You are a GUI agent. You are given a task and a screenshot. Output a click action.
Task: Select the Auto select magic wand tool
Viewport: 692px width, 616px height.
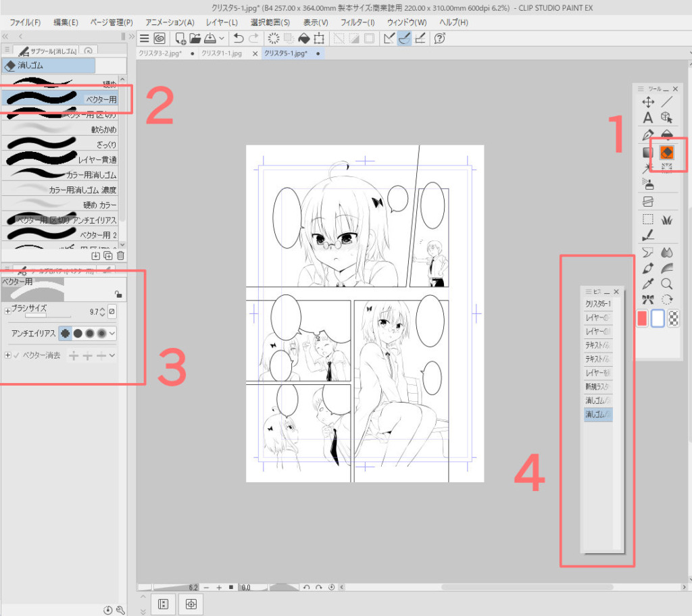click(x=648, y=168)
